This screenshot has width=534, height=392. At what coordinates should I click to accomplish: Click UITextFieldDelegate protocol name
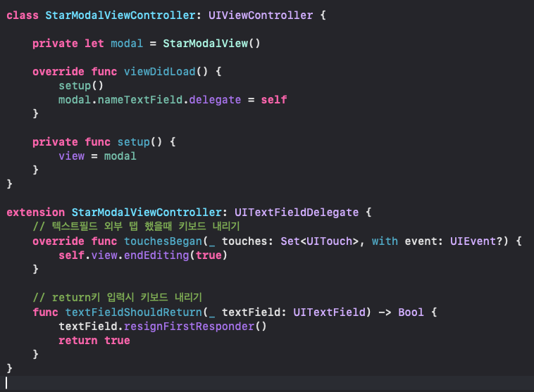pos(297,213)
